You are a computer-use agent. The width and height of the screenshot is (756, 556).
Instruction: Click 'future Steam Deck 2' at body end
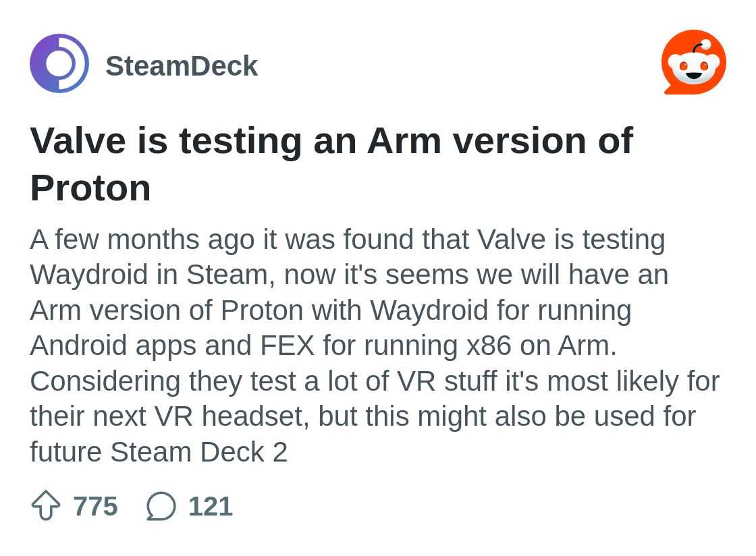(159, 451)
